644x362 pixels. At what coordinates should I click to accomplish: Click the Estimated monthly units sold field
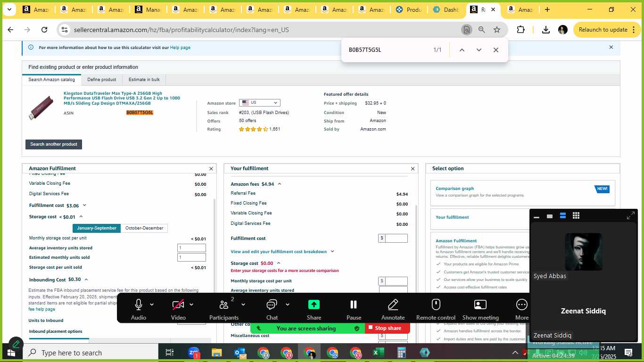(x=191, y=257)
